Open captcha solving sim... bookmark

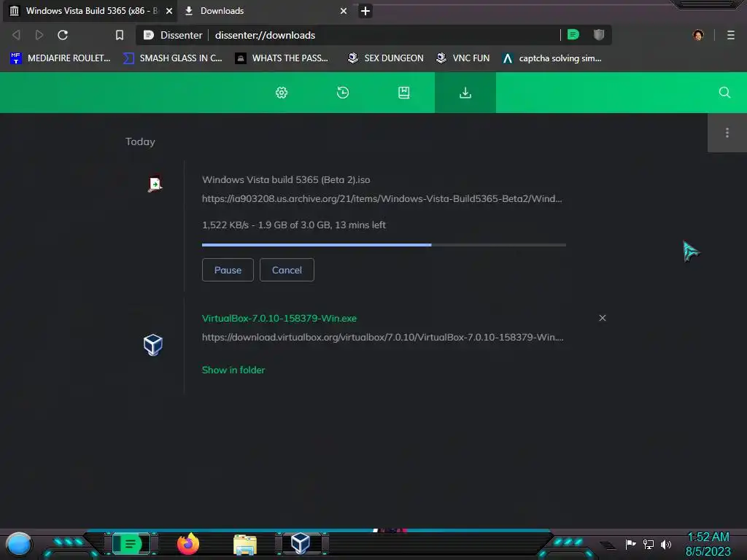(552, 58)
